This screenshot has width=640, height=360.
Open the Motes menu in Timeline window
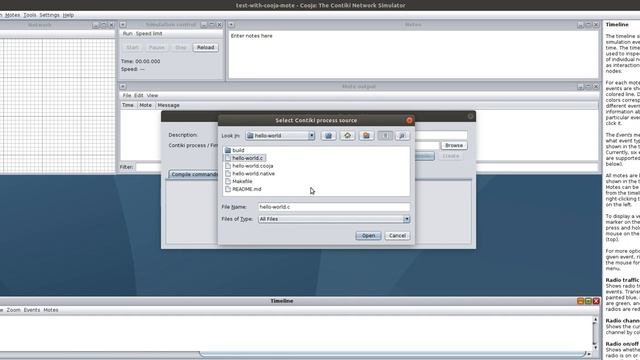point(51,310)
